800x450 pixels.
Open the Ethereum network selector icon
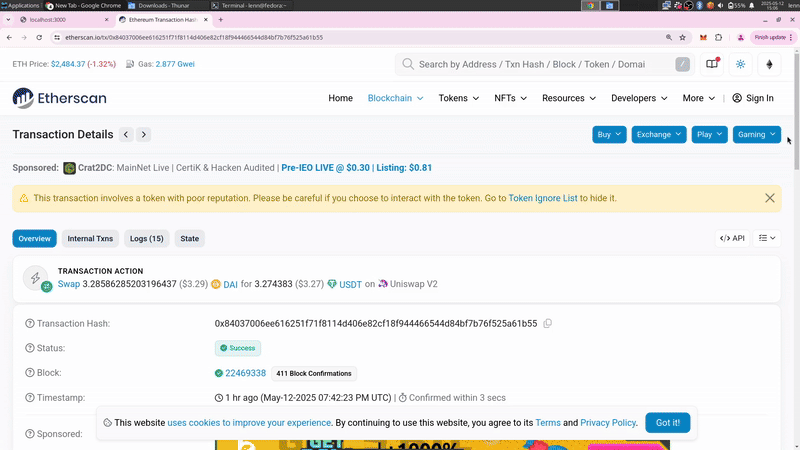click(769, 64)
